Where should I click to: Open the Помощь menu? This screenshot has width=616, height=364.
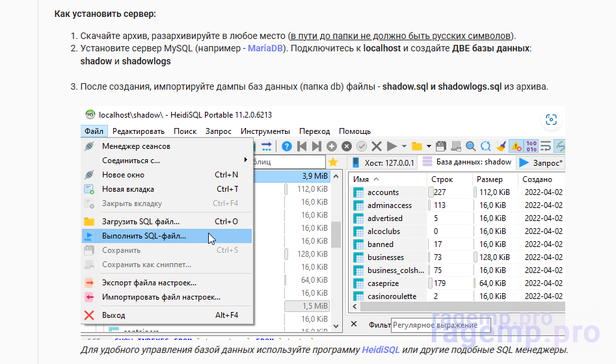click(x=355, y=131)
